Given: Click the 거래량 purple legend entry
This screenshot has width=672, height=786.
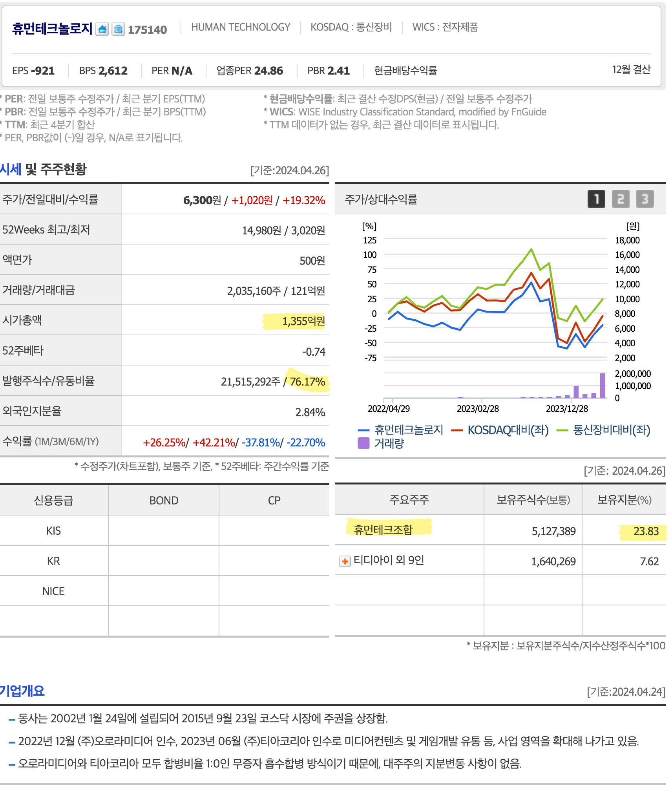Looking at the screenshot, I should pyautogui.click(x=381, y=443).
